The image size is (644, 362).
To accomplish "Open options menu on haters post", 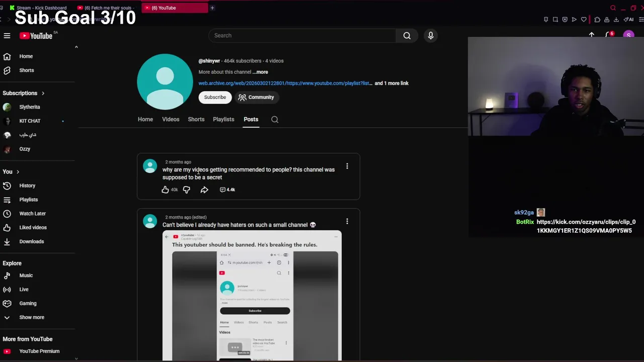I will pyautogui.click(x=347, y=221).
